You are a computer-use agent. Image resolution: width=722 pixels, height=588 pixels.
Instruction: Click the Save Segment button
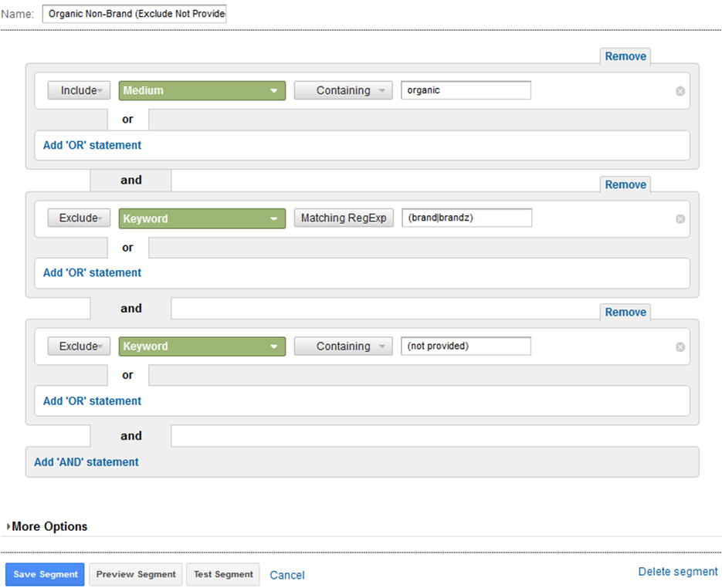(x=46, y=574)
